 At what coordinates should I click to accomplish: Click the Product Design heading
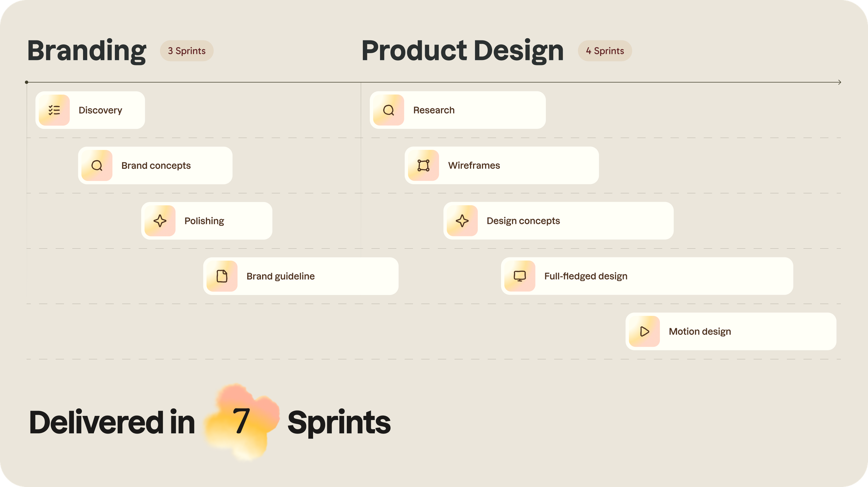[462, 51]
